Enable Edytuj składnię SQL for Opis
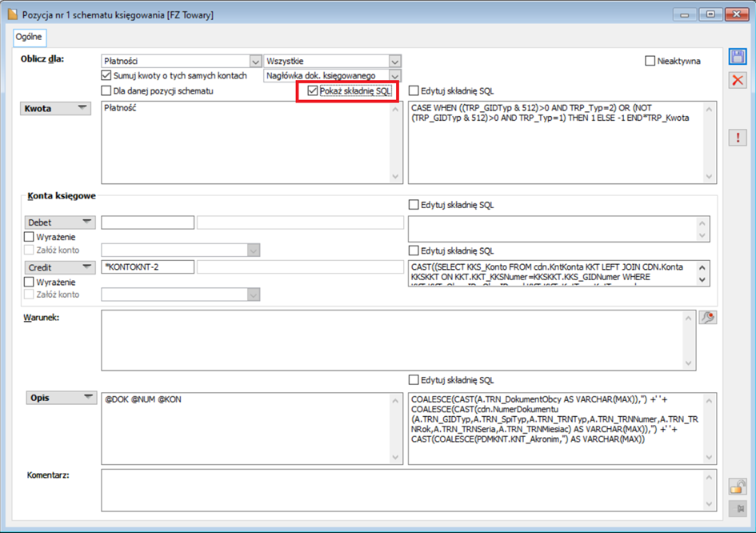The image size is (756, 533). pyautogui.click(x=414, y=379)
